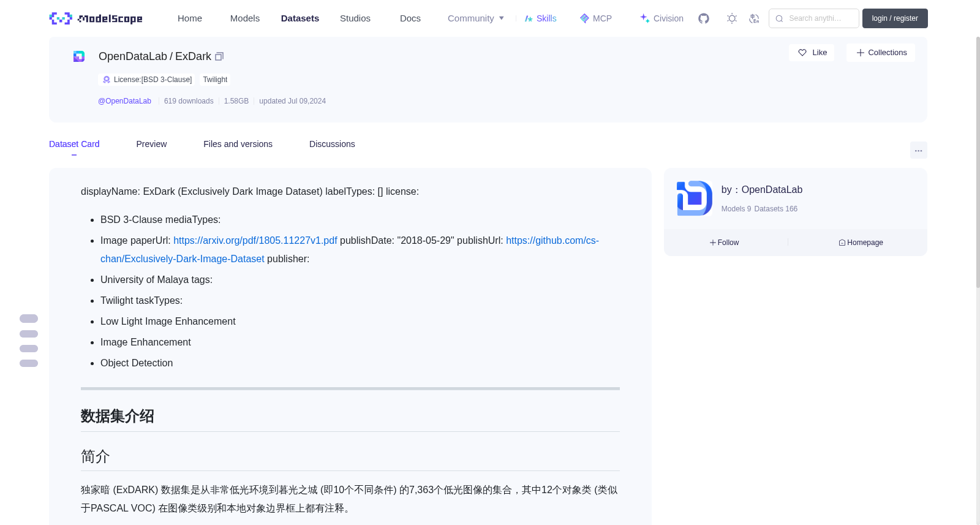Image resolution: width=980 pixels, height=525 pixels.
Task: Open the Files and versions tab
Action: [x=238, y=144]
